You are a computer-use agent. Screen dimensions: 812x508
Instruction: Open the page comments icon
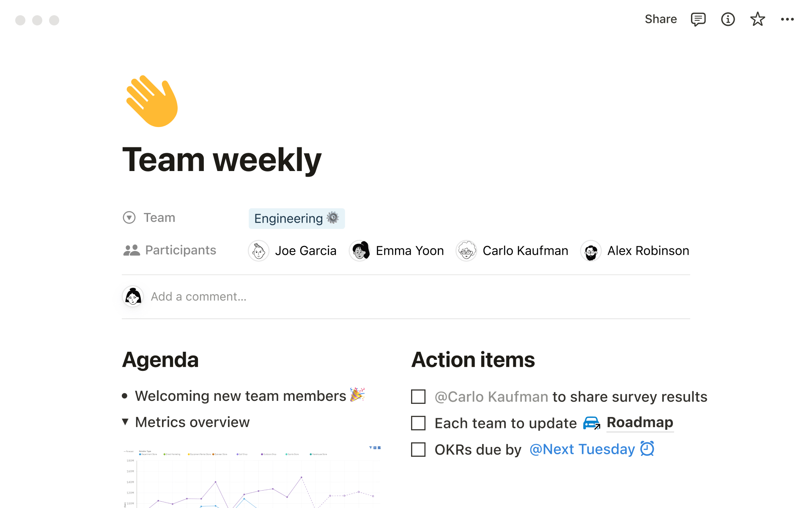(x=698, y=19)
